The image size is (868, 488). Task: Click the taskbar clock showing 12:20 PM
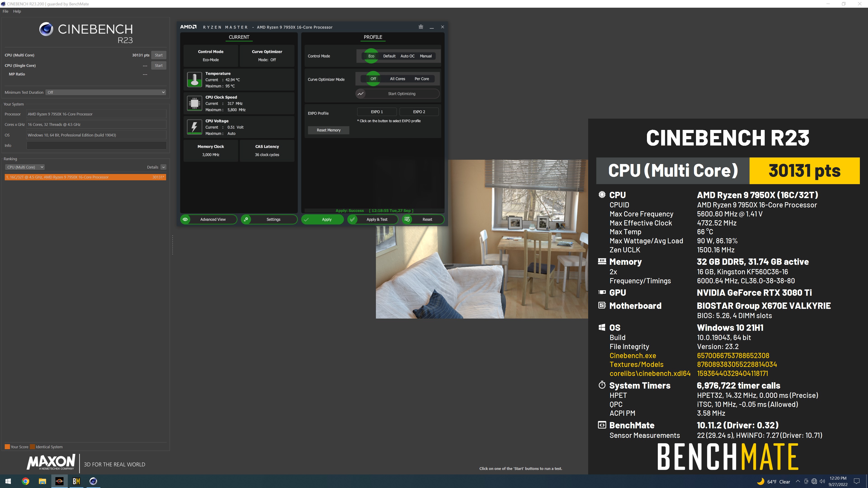point(838,481)
